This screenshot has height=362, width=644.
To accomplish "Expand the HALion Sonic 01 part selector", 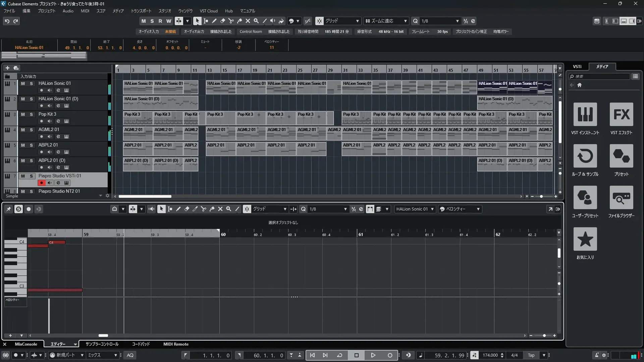I will coord(432,209).
